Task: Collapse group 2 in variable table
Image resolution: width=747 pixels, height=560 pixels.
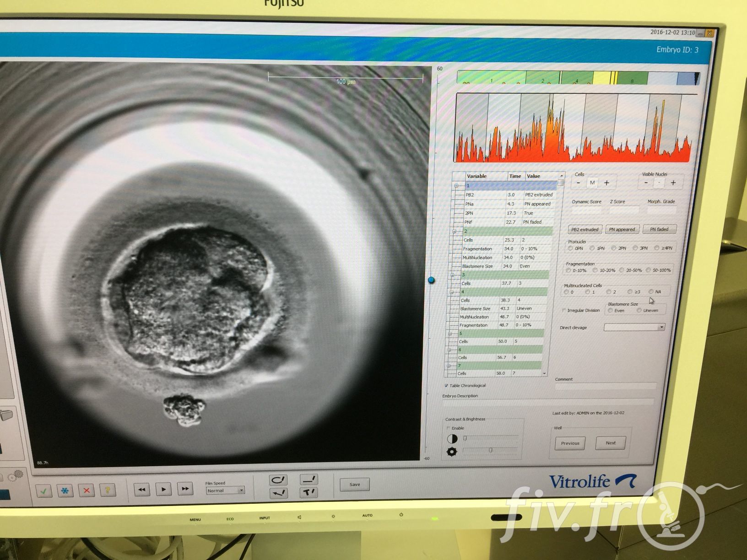Action: tap(455, 232)
